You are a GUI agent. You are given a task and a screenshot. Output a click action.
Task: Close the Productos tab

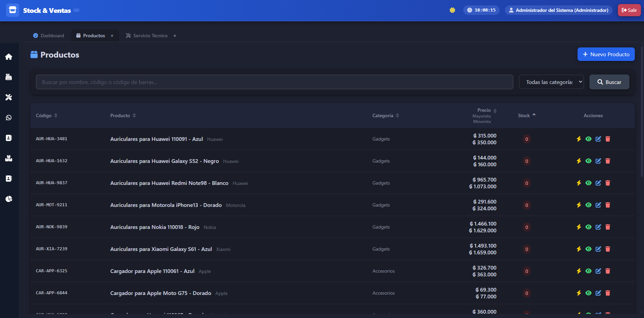coord(112,36)
